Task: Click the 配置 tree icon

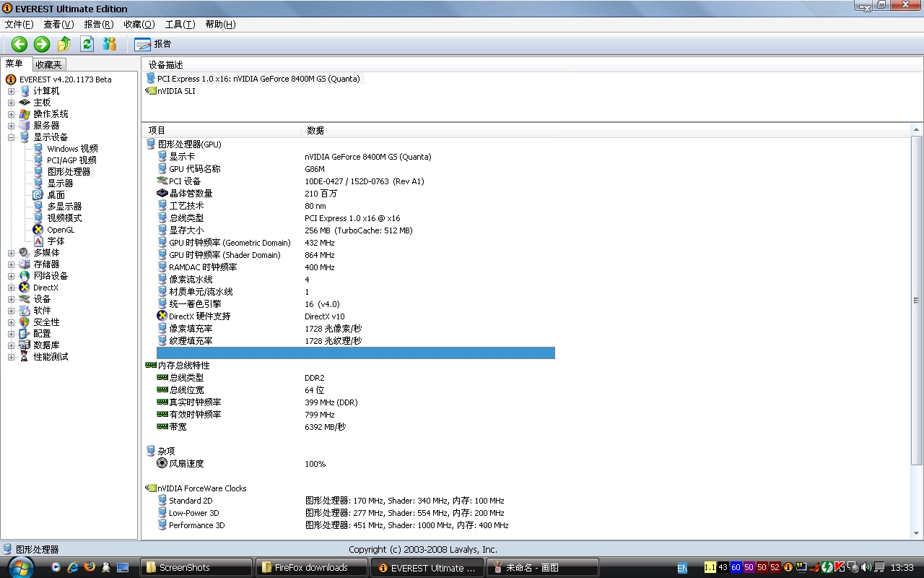Action: tap(25, 334)
